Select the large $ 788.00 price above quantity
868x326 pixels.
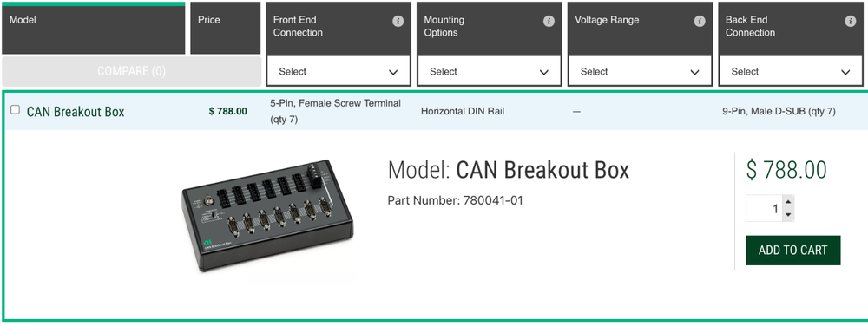point(786,170)
